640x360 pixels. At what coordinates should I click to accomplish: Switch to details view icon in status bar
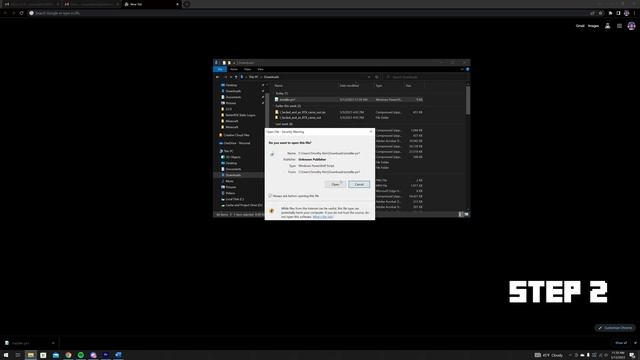point(461,214)
